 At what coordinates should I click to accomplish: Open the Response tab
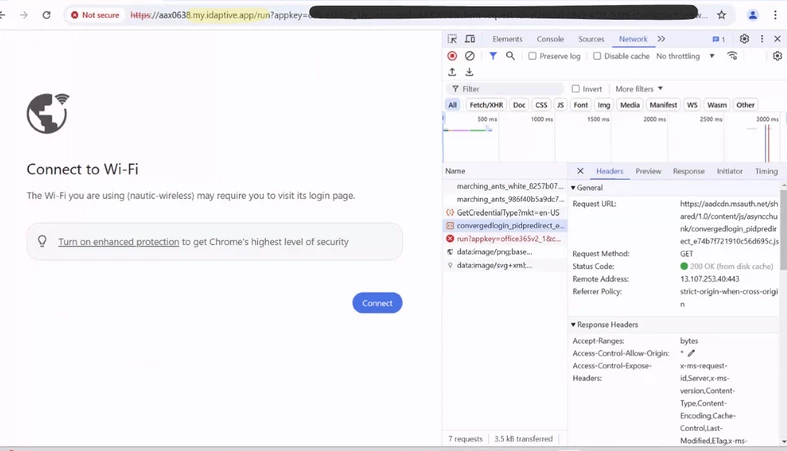[689, 171]
